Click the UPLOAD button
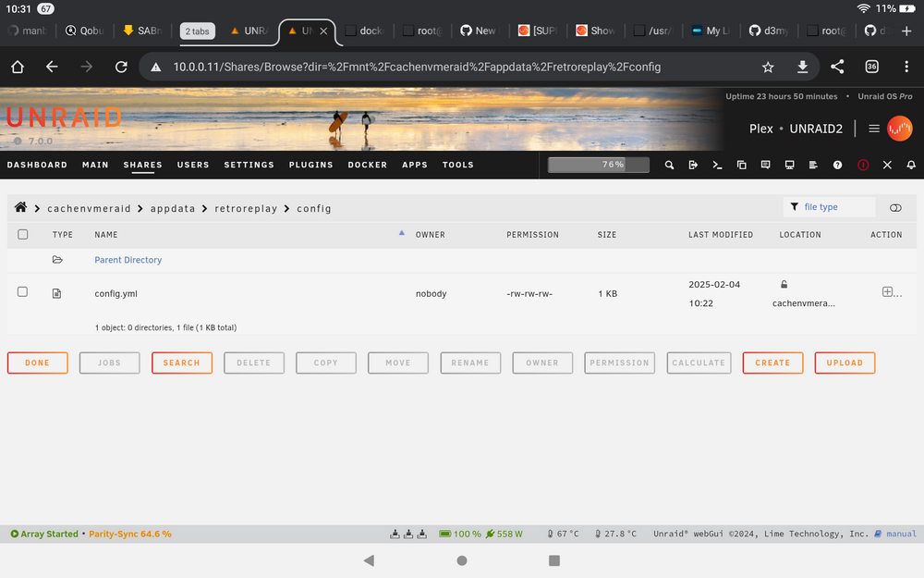 (x=845, y=363)
